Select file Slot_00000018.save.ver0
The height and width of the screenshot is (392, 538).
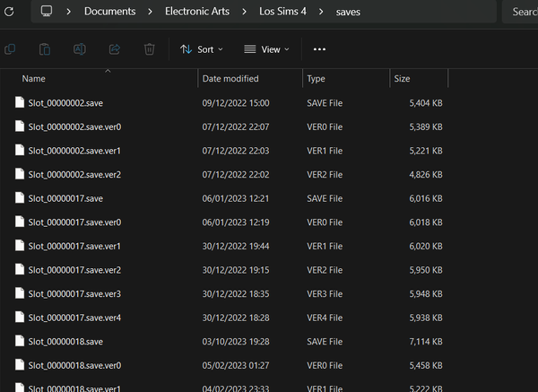click(74, 365)
